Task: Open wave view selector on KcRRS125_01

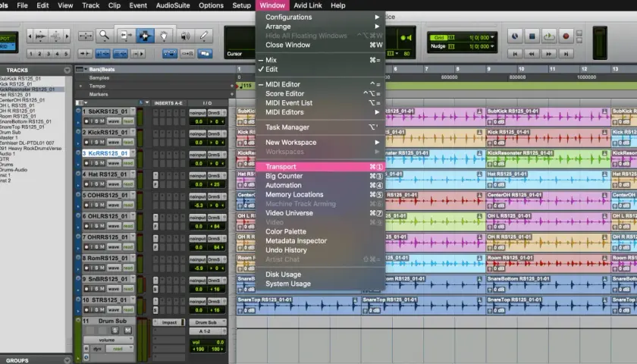Action: click(114, 163)
